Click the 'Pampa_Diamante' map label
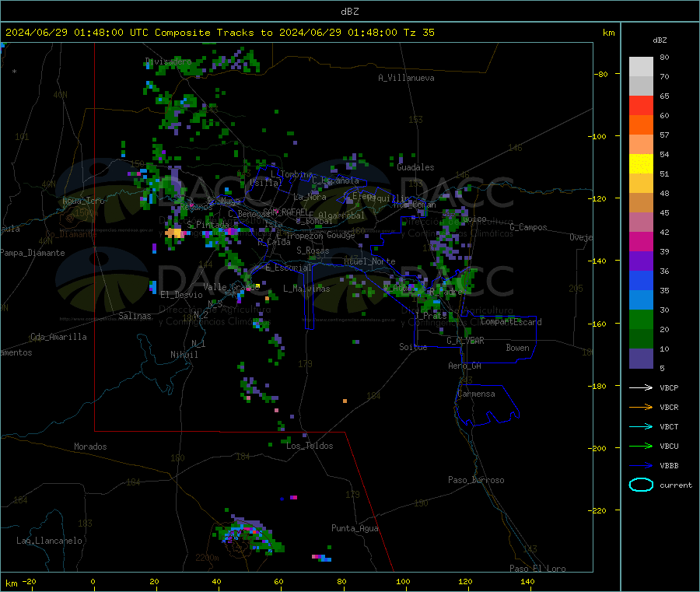The image size is (700, 592). point(33,253)
